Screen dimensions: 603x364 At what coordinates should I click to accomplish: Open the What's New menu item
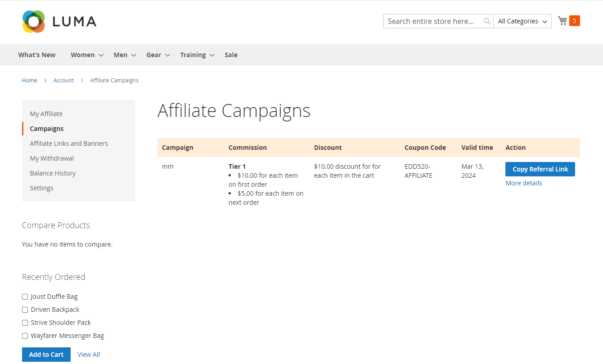pos(37,55)
